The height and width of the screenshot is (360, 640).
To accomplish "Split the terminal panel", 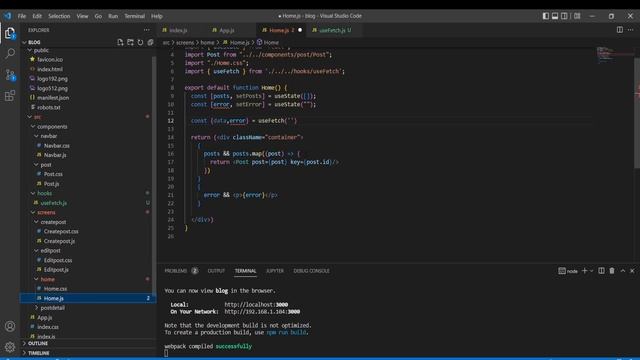I will pyautogui.click(x=601, y=271).
